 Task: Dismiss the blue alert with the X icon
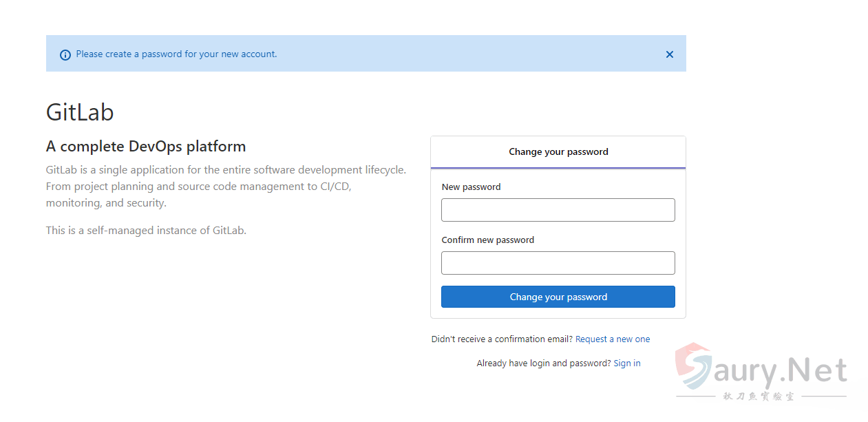669,54
